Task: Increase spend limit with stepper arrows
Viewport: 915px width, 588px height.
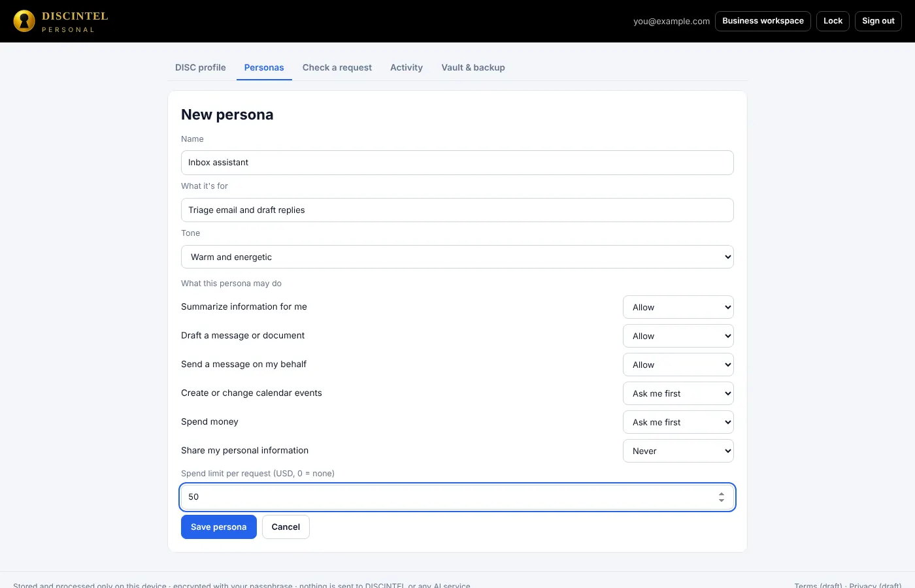Action: pos(722,494)
